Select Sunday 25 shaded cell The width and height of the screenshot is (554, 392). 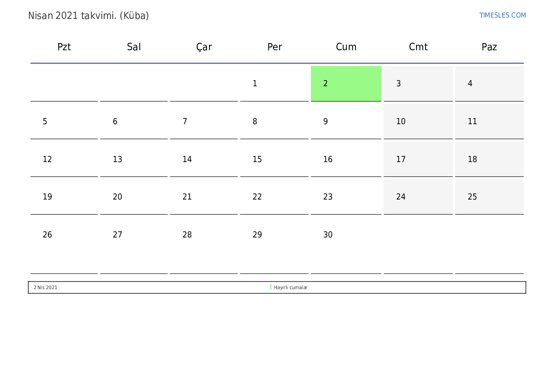pyautogui.click(x=489, y=197)
